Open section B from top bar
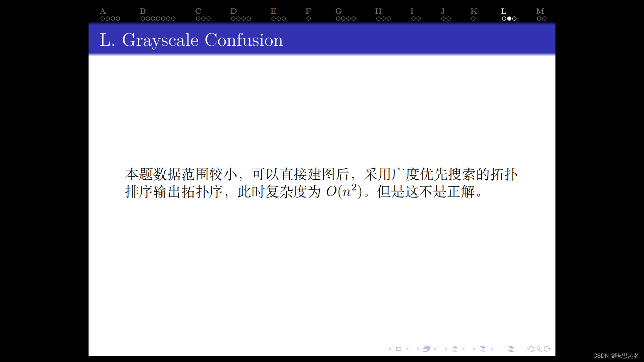 coord(143,11)
